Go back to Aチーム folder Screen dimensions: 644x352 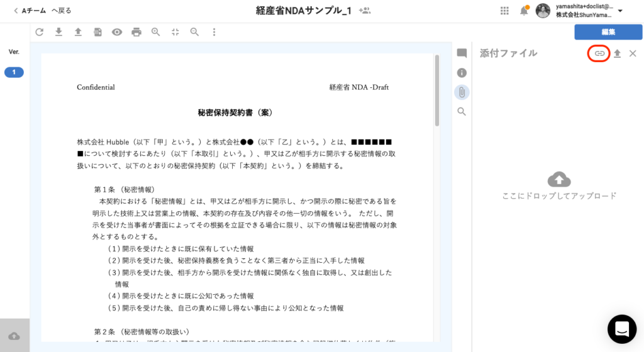(42, 11)
